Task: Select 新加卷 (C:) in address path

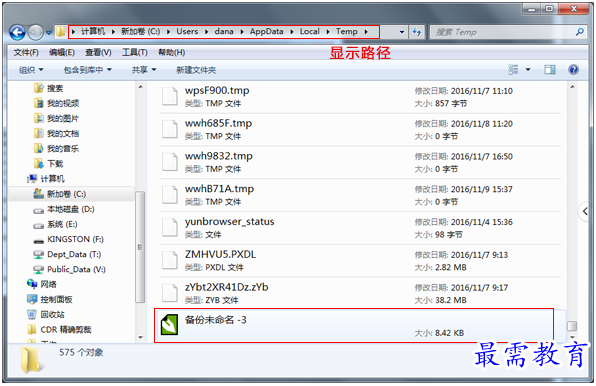Action: pos(141,32)
